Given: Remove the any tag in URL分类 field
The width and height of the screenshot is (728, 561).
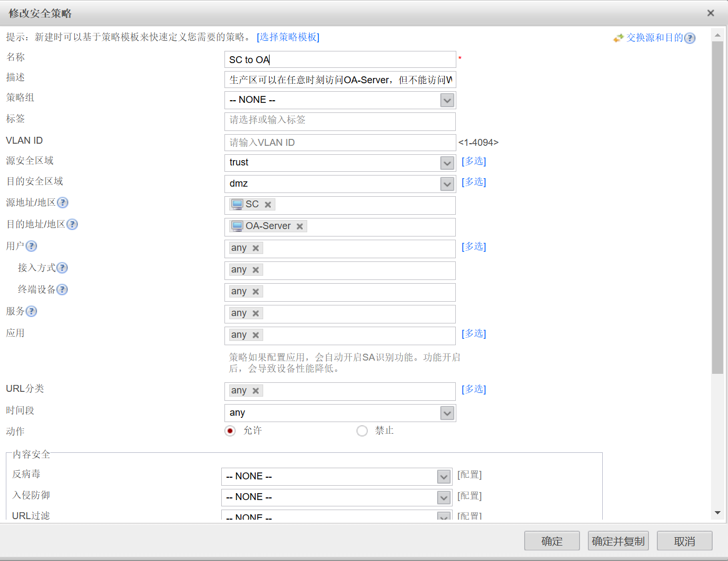Looking at the screenshot, I should tap(256, 391).
